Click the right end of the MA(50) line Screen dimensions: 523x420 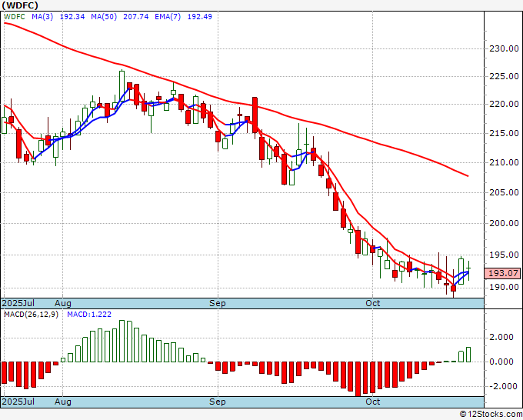468,176
